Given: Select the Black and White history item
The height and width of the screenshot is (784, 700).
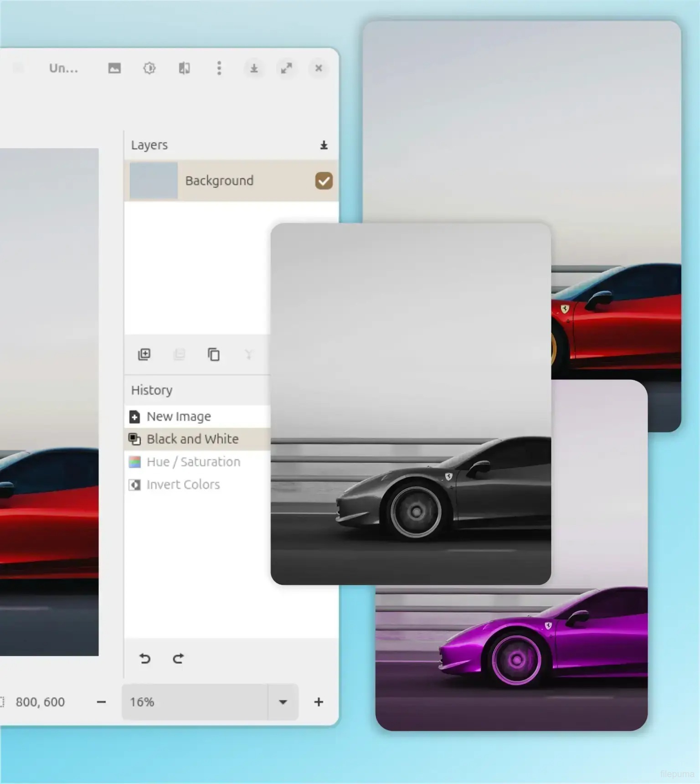Looking at the screenshot, I should tap(192, 439).
